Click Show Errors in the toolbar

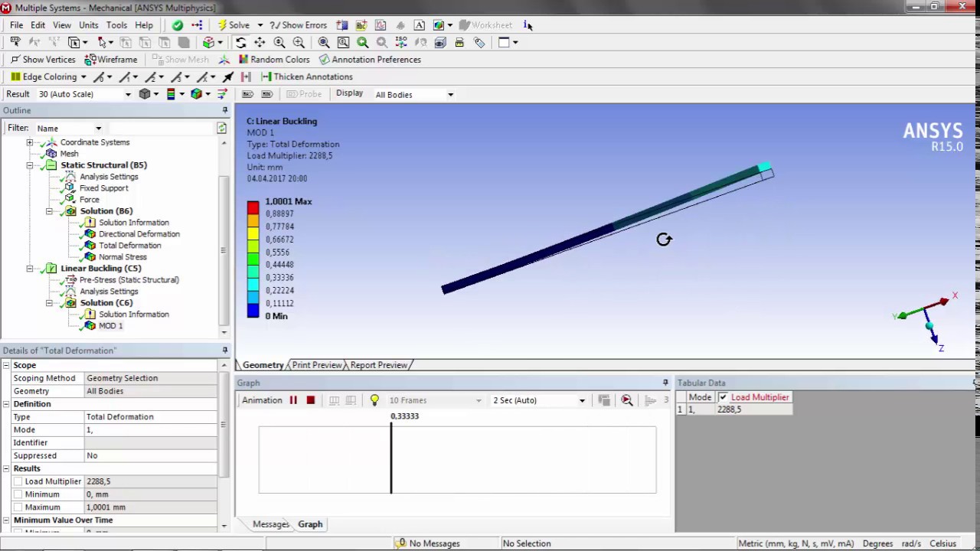(x=298, y=25)
